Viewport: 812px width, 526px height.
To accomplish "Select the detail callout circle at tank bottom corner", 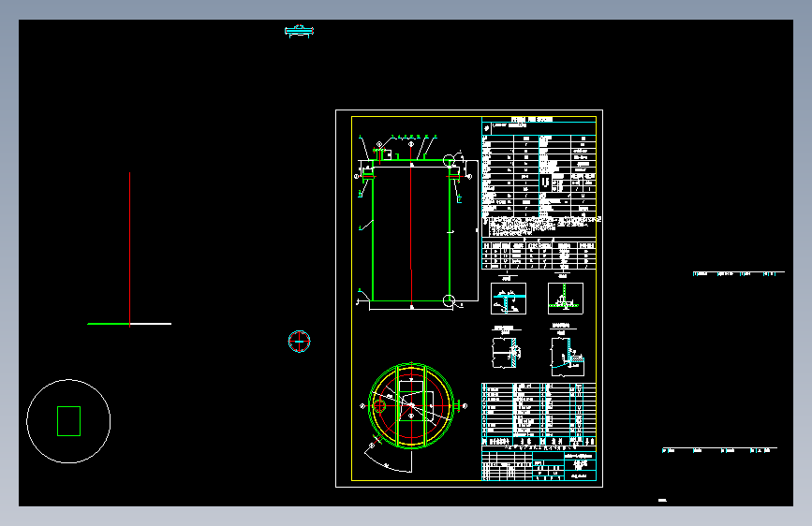I will click(449, 300).
